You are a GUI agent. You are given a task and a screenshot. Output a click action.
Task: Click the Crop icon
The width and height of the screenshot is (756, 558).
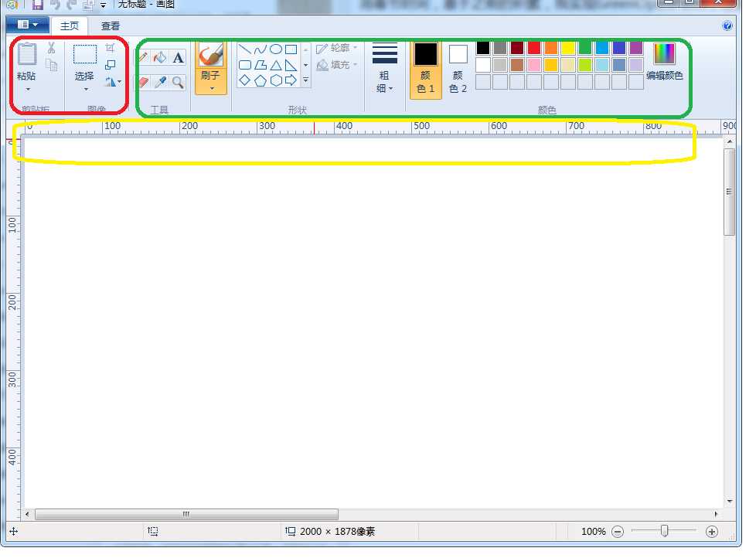[110, 48]
